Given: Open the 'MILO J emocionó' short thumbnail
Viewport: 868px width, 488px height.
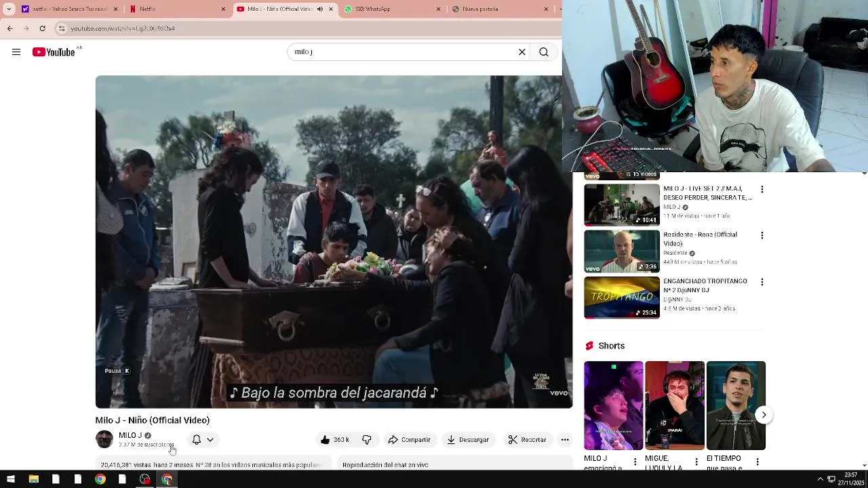Looking at the screenshot, I should [x=614, y=405].
